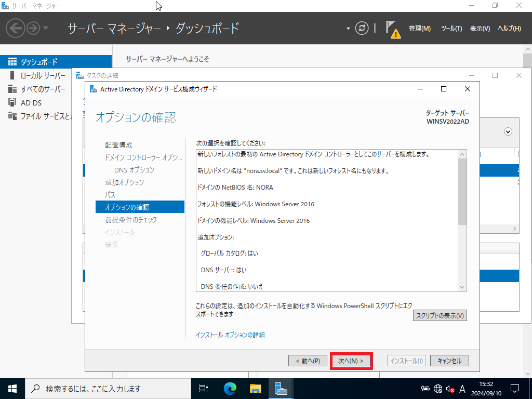The width and height of the screenshot is (532, 399).
Task: Click the nora.sv.local domain name line
Action: (293, 170)
